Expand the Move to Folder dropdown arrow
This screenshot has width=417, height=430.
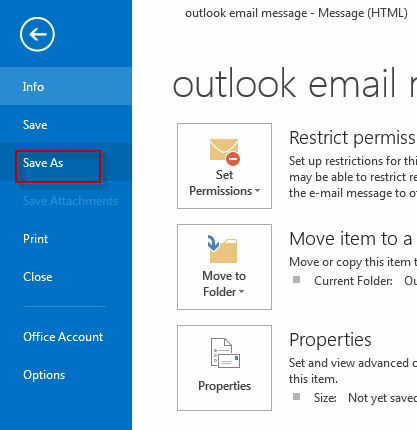pyautogui.click(x=242, y=292)
